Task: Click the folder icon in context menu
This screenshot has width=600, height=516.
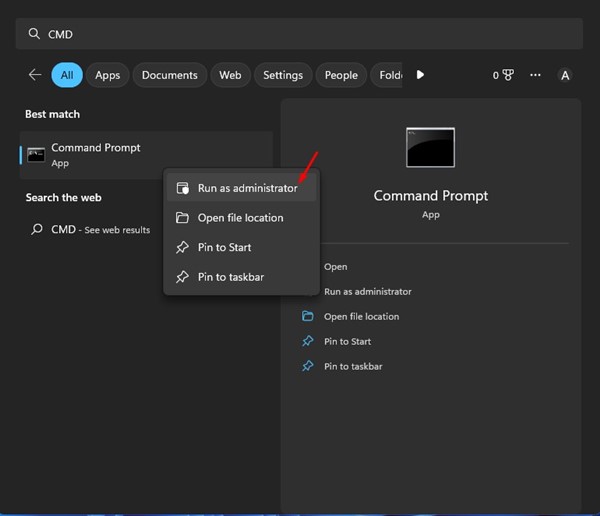Action: pyautogui.click(x=182, y=217)
